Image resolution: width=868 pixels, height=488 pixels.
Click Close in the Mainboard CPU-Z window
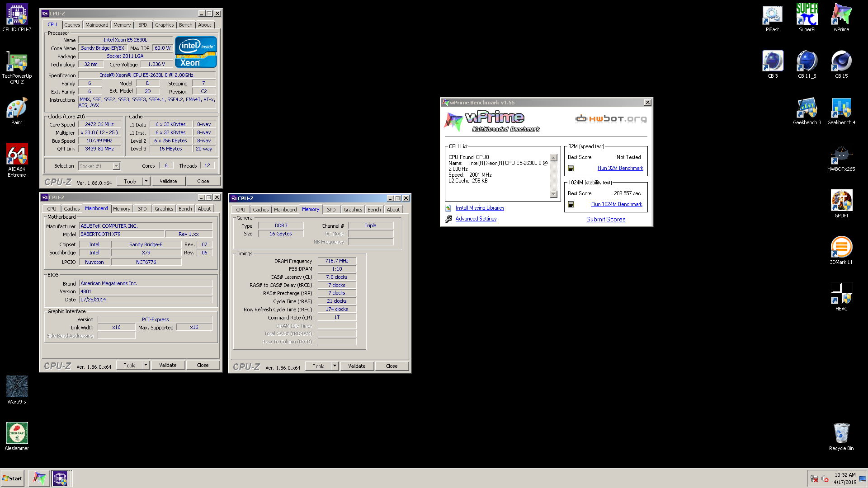pos(203,365)
